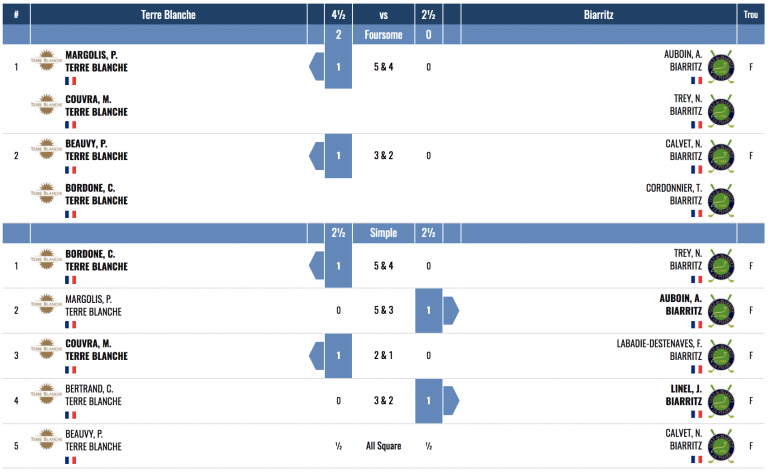Viewport: 770px width, 473px height.
Task: Click the Foursome section label
Action: tap(384, 34)
